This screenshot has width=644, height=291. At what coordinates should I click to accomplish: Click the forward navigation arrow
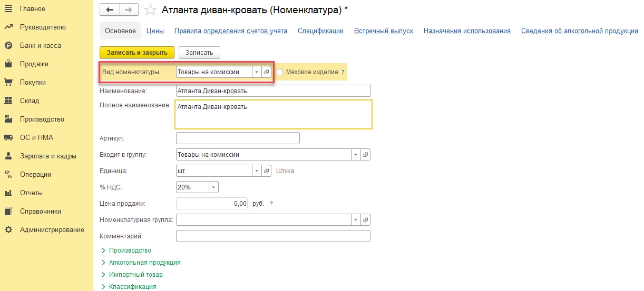click(128, 10)
